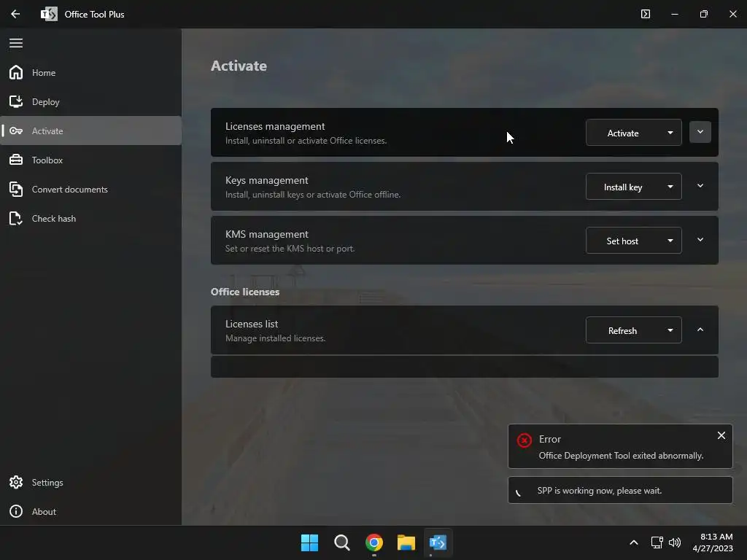
Task: Click the Install key button
Action: pos(623,187)
